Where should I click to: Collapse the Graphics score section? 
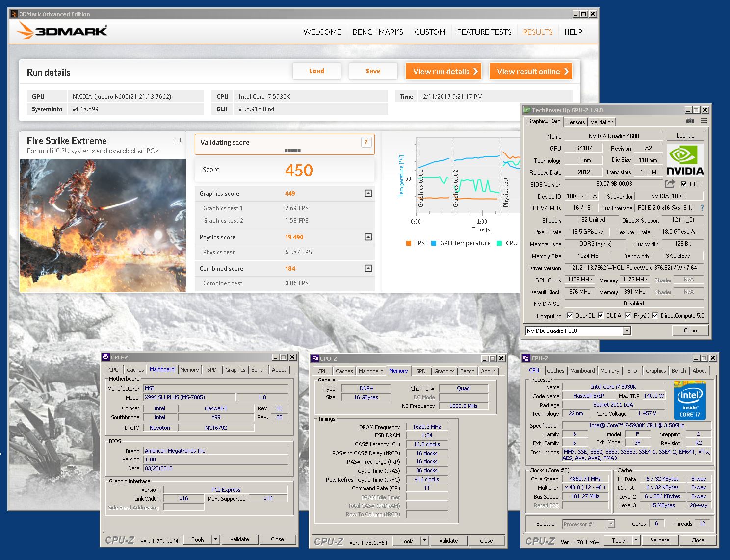(x=368, y=193)
